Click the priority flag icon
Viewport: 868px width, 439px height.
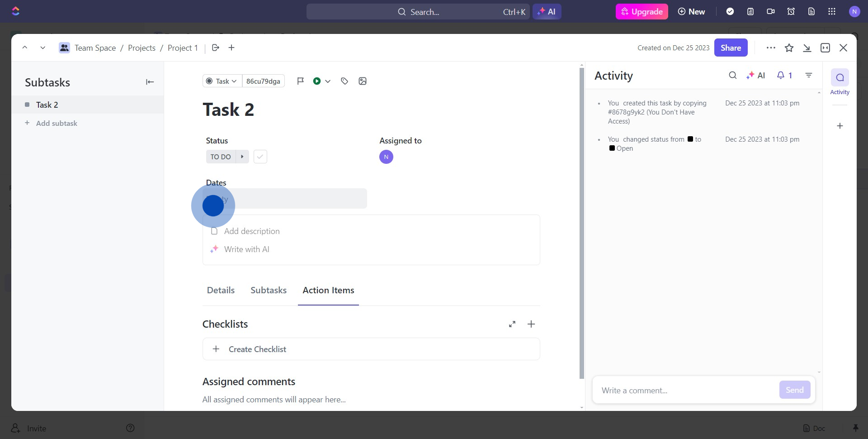coord(300,81)
